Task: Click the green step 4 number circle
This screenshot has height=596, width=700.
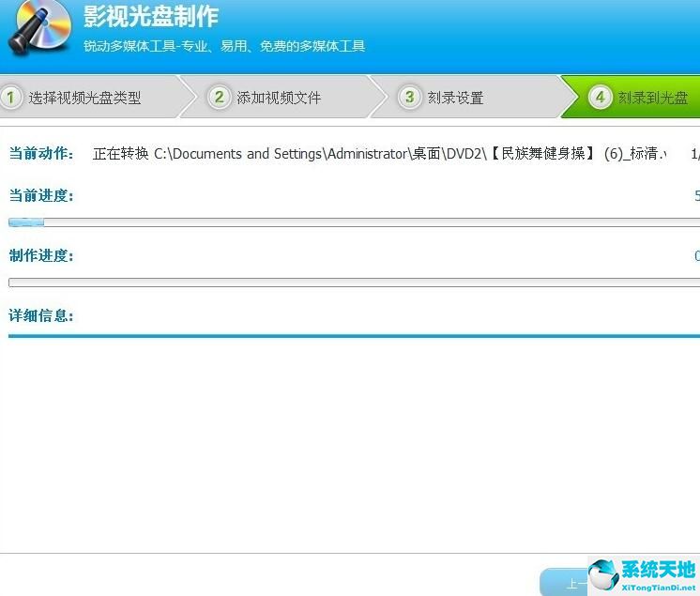Action: coord(601,98)
